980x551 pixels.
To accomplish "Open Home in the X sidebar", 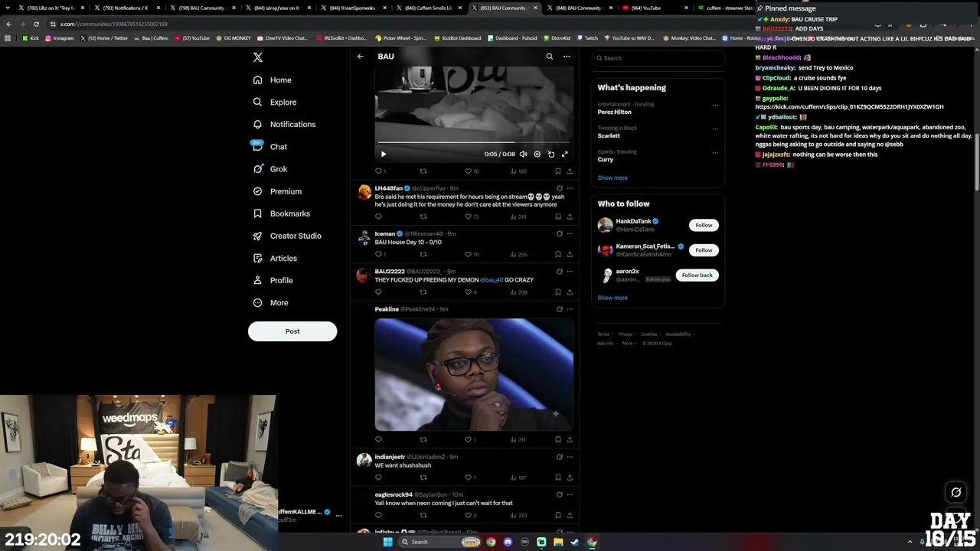I will click(x=273, y=80).
